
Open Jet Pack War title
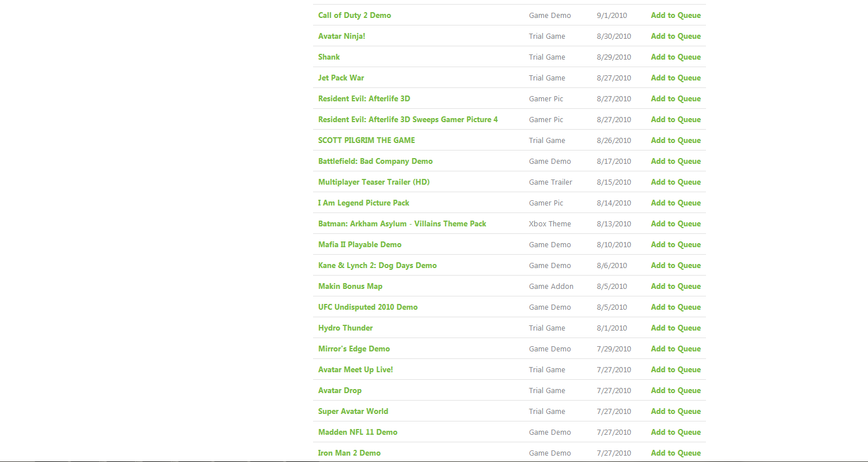[341, 78]
